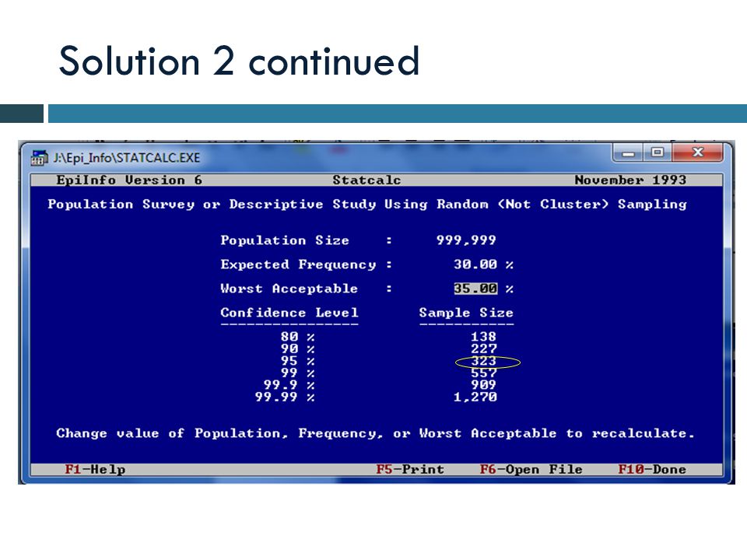Click F6-Open File in the bottom bar
The width and height of the screenshot is (747, 560).
click(x=531, y=469)
